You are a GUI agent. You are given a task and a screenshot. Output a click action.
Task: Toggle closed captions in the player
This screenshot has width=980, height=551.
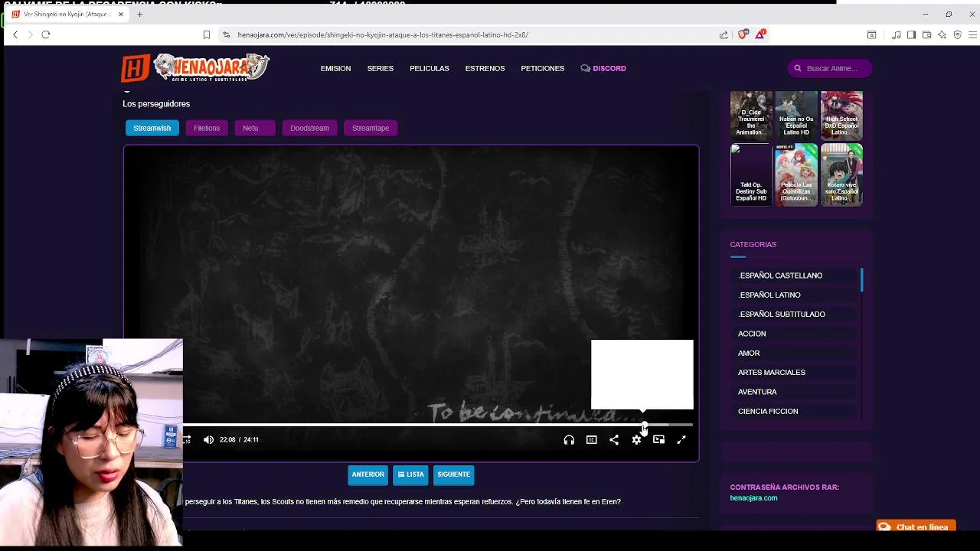tap(591, 440)
